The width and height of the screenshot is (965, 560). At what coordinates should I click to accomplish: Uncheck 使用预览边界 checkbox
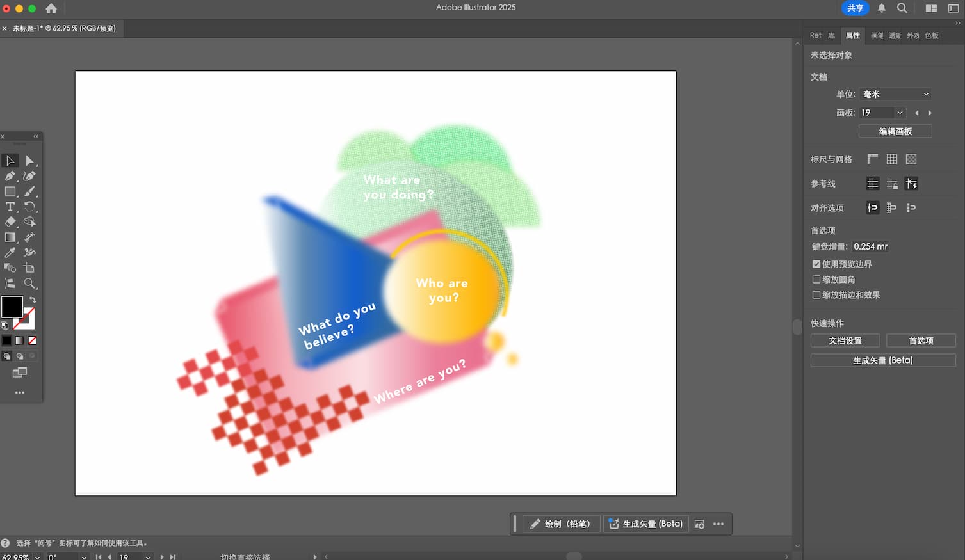point(816,264)
